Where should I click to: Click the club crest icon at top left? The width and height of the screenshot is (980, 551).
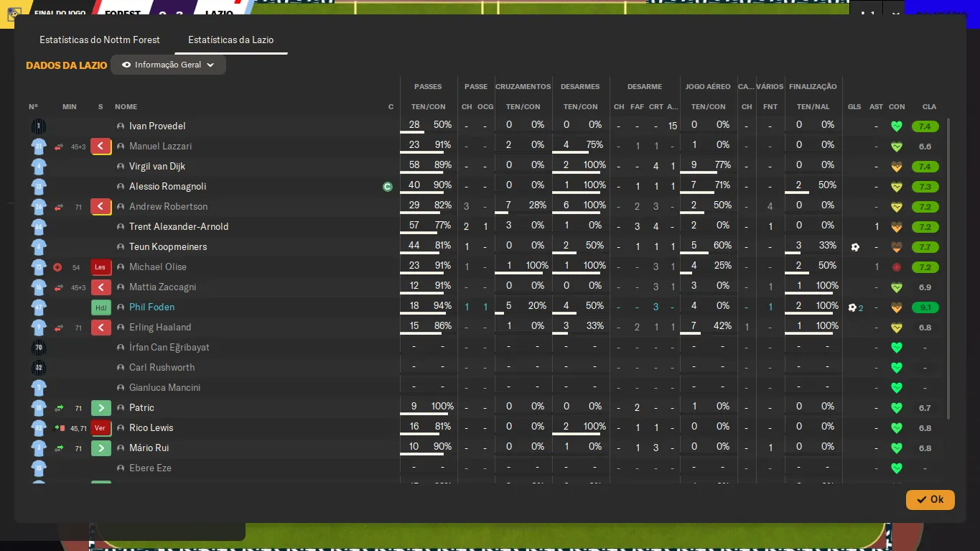14,14
